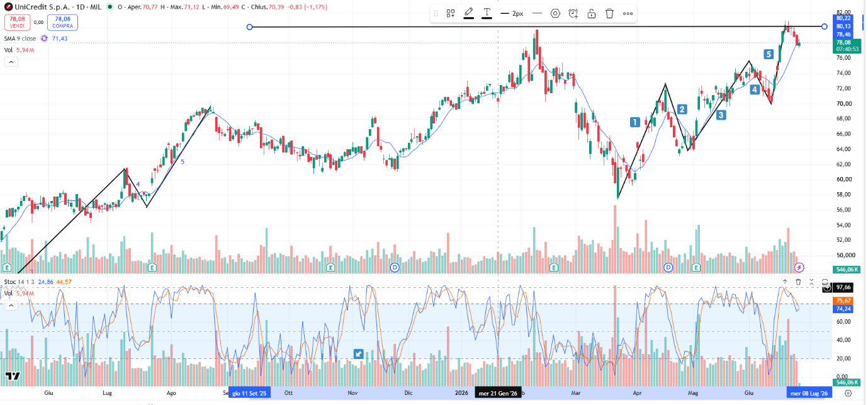Delete the drawing with trash icon
This screenshot has width=868, height=405.
(609, 13)
